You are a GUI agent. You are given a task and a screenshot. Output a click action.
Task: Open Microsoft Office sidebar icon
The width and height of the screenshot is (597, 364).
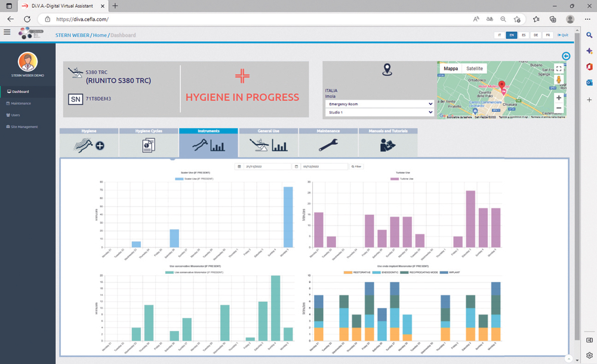(x=589, y=67)
